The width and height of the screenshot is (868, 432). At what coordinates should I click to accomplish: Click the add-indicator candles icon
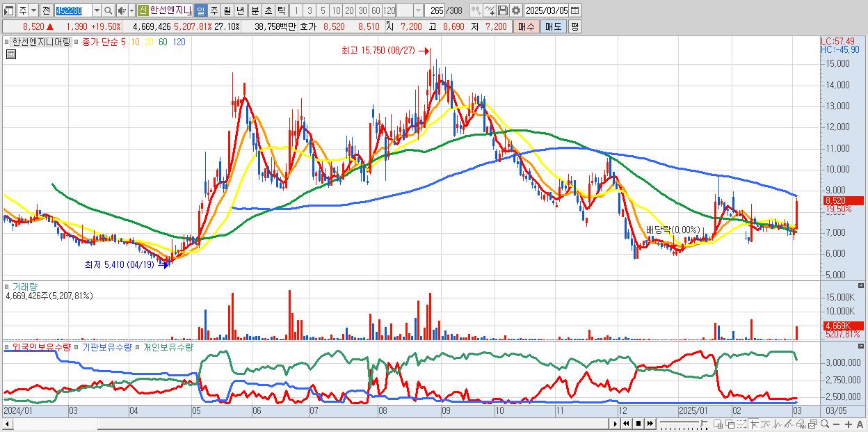[x=476, y=10]
